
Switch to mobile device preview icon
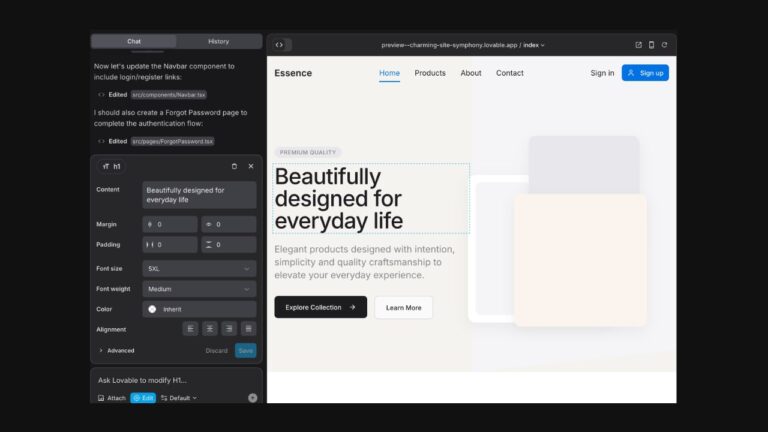pyautogui.click(x=651, y=45)
